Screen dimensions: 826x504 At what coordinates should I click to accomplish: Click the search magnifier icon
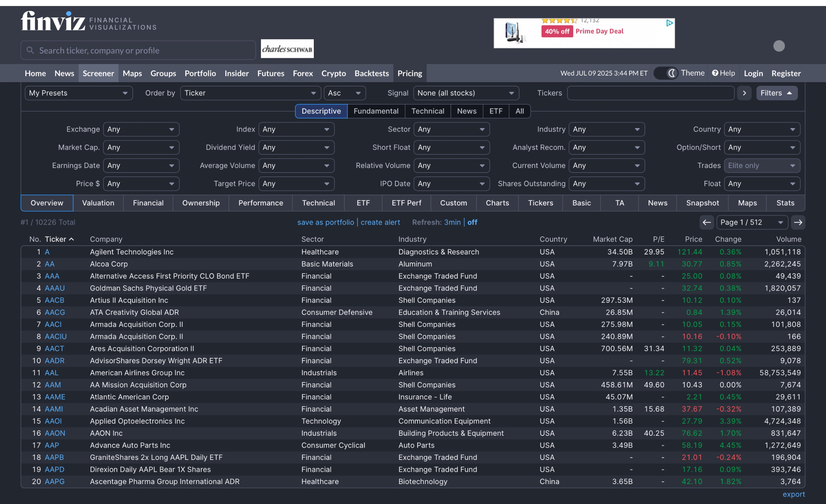(x=30, y=50)
